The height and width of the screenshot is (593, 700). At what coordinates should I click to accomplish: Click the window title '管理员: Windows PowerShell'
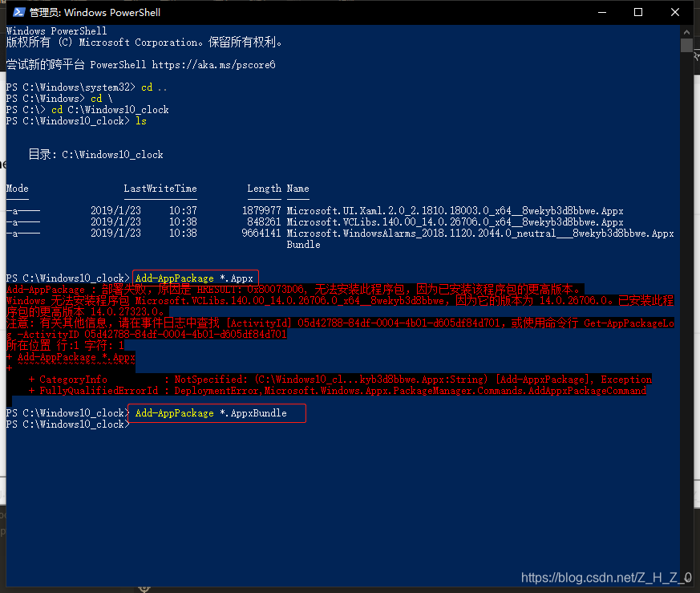(95, 13)
